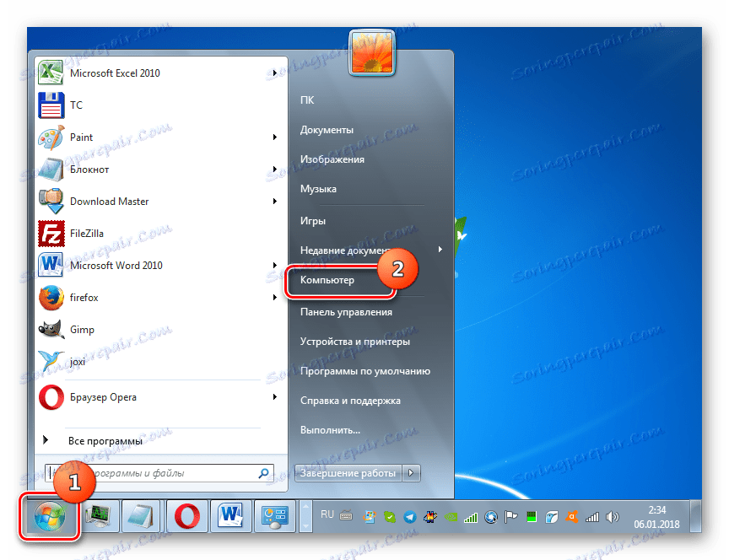Click the Show desktop strip at taskbar end
Viewport: 729px width, 560px height.
(x=695, y=516)
